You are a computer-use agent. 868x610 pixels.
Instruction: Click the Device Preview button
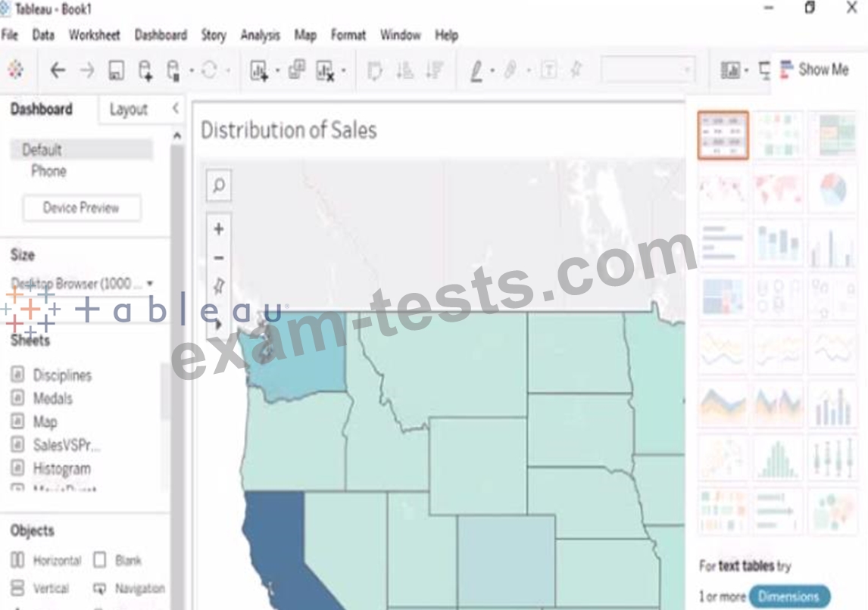point(81,208)
